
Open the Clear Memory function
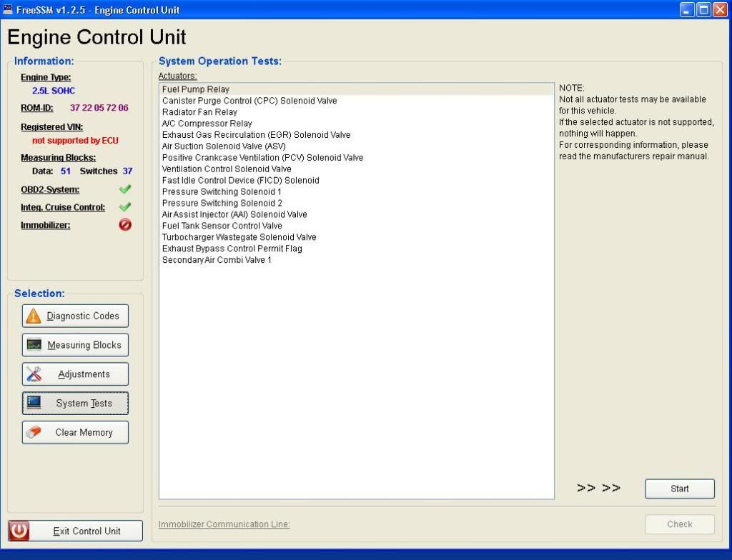pos(75,432)
